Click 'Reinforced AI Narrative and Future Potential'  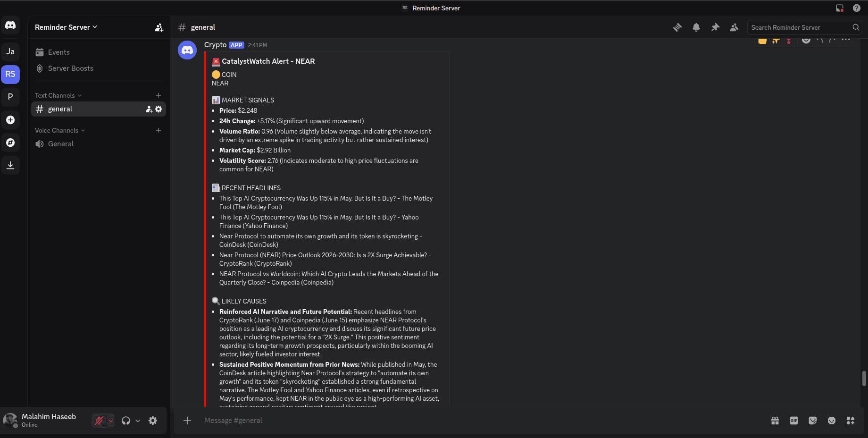click(x=285, y=312)
